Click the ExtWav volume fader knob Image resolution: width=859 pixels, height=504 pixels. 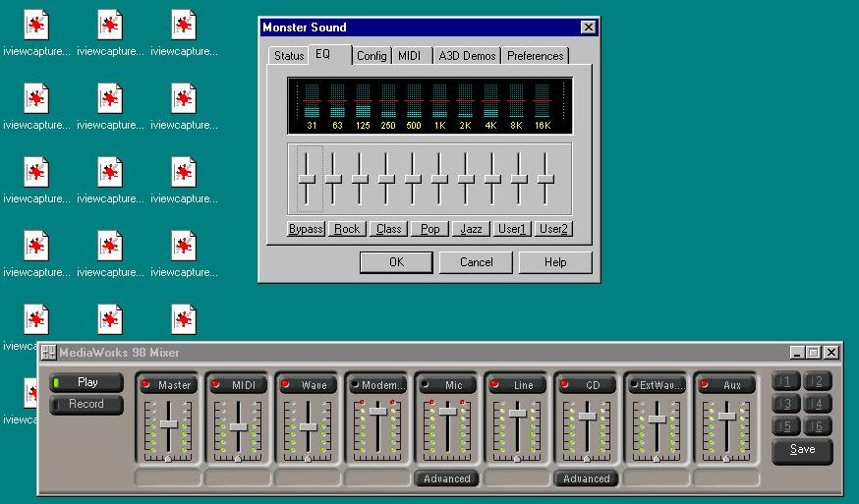pos(656,420)
